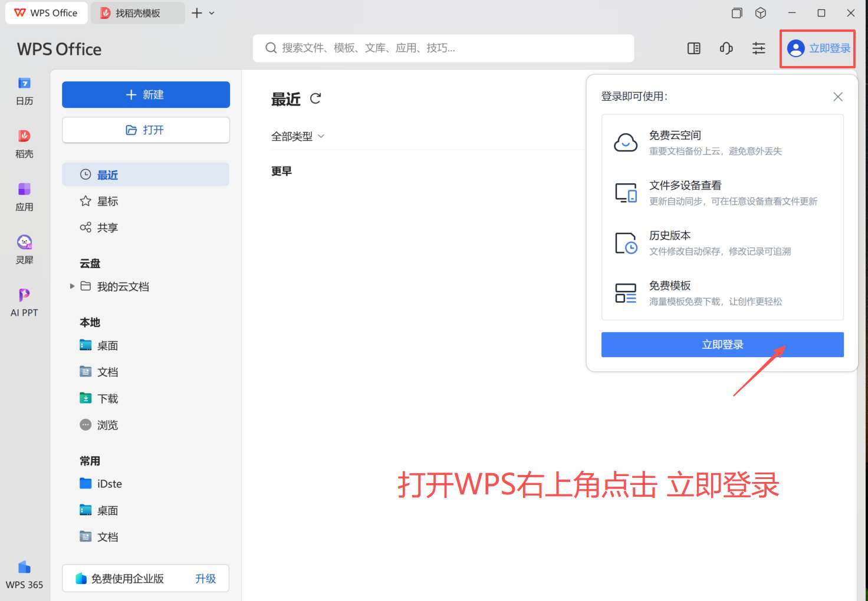This screenshot has width=868, height=601.
Task: Switch to the 找稻壳模板 tab
Action: tap(137, 13)
